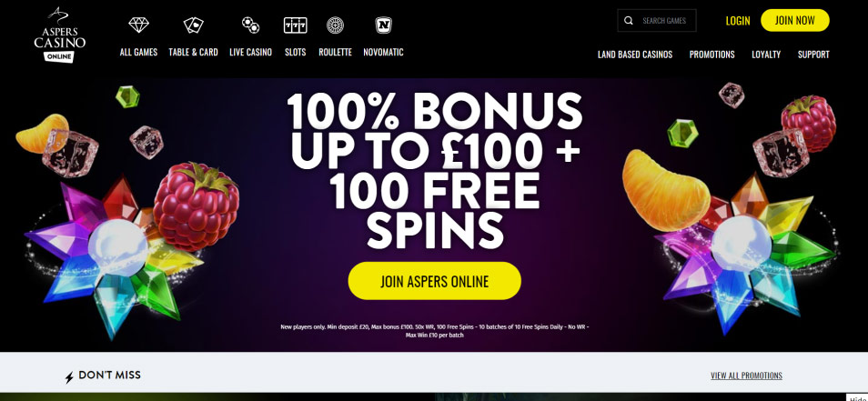Image resolution: width=868 pixels, height=401 pixels.
Task: Open Live Casino via the chips icon
Action: click(251, 25)
